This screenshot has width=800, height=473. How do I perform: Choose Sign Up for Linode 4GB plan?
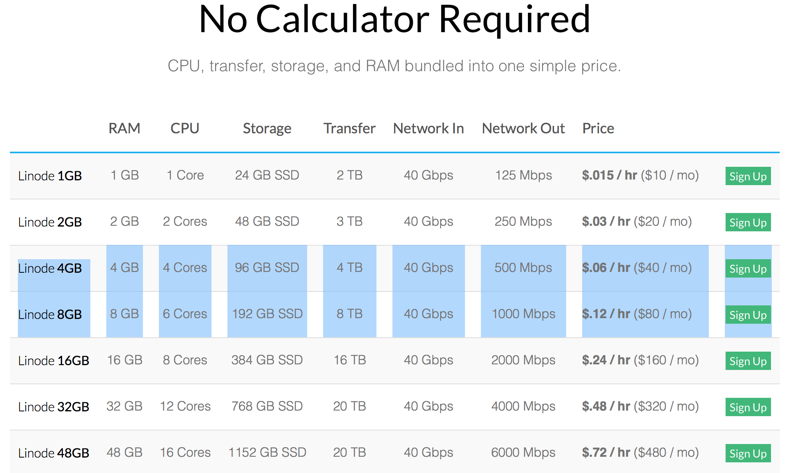[x=747, y=269]
